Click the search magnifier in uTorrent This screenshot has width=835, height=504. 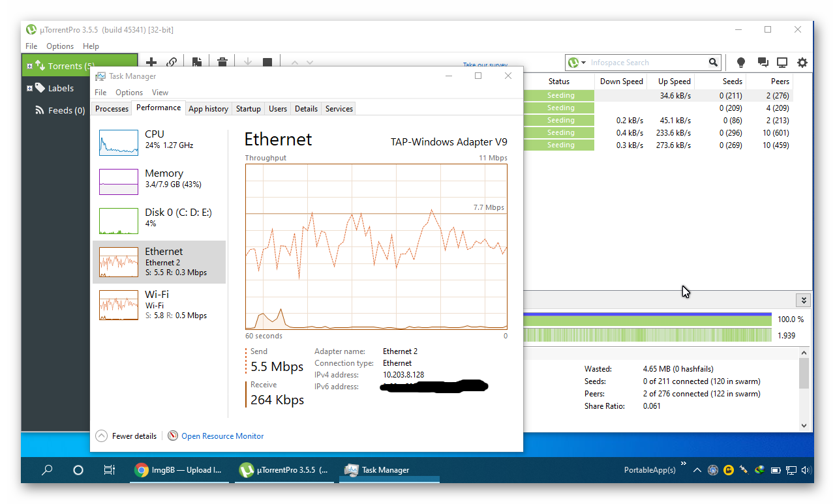pyautogui.click(x=713, y=63)
